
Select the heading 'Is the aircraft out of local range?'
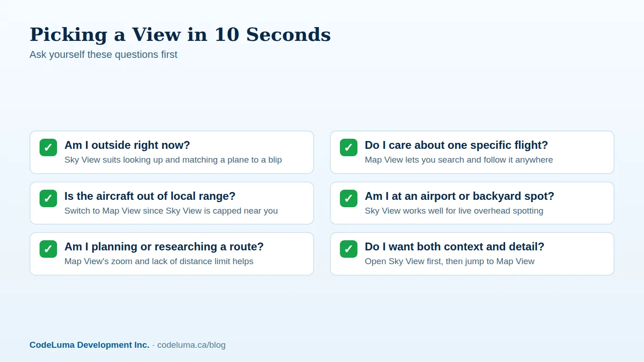pos(150,196)
